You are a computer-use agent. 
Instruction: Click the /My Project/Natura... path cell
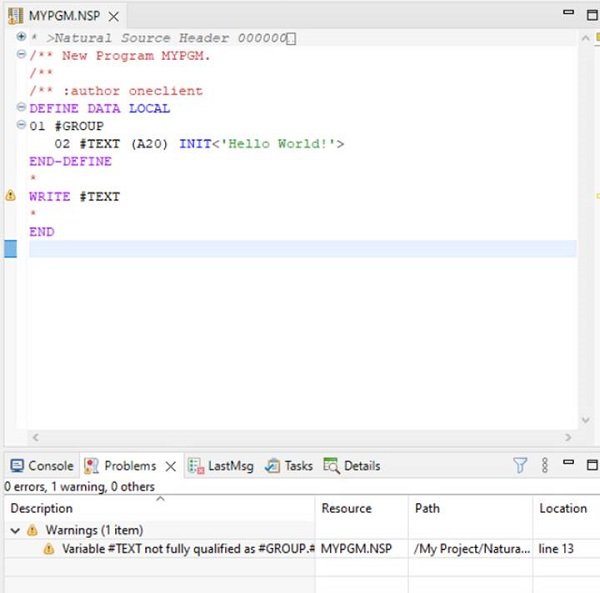pos(471,549)
